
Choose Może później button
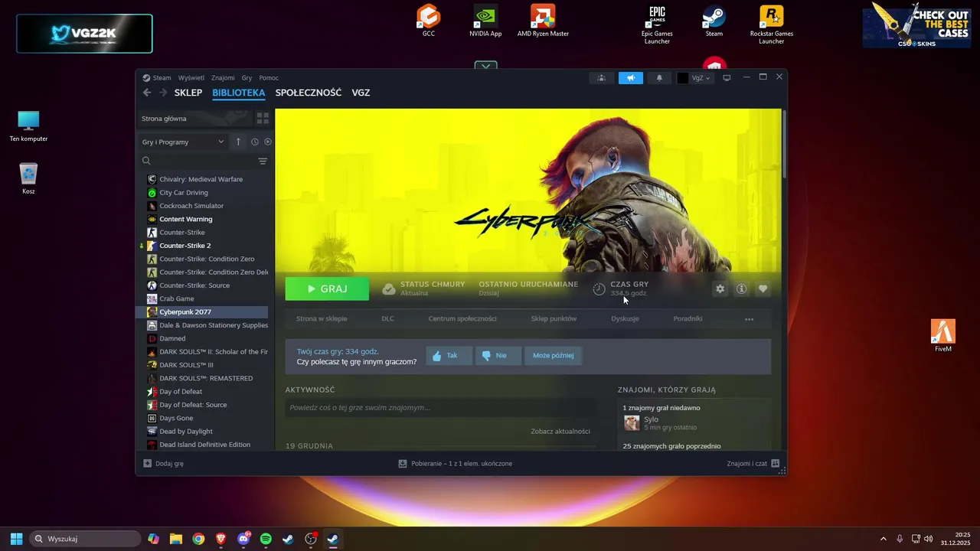(x=553, y=356)
